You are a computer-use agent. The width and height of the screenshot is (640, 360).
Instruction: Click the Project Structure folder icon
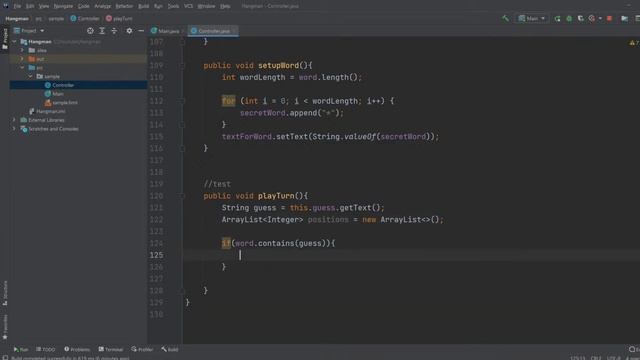click(x=624, y=18)
